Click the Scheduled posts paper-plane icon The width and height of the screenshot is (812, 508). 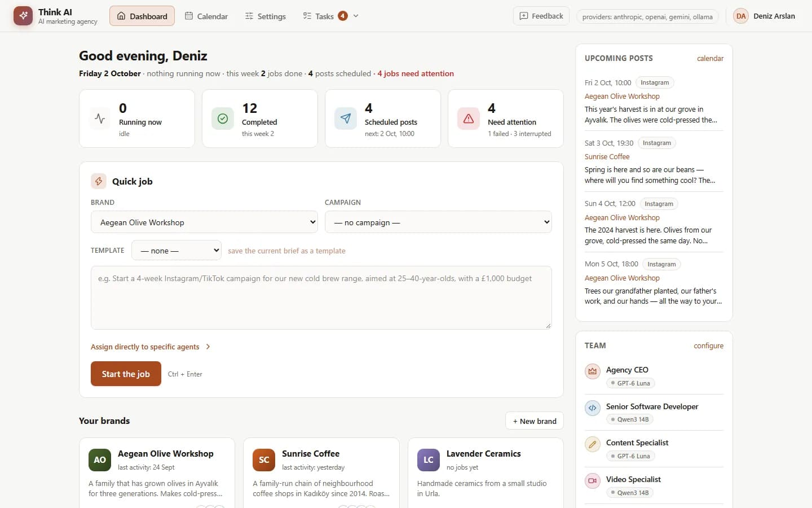tap(346, 119)
